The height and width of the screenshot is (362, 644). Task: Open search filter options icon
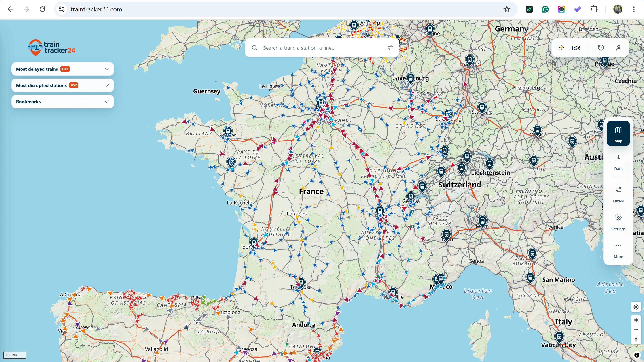(390, 48)
